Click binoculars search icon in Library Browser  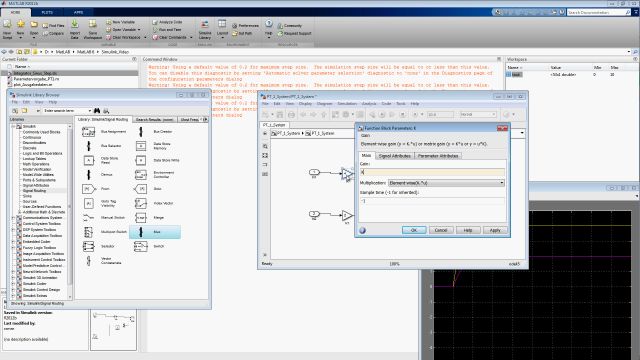[x=97, y=111]
